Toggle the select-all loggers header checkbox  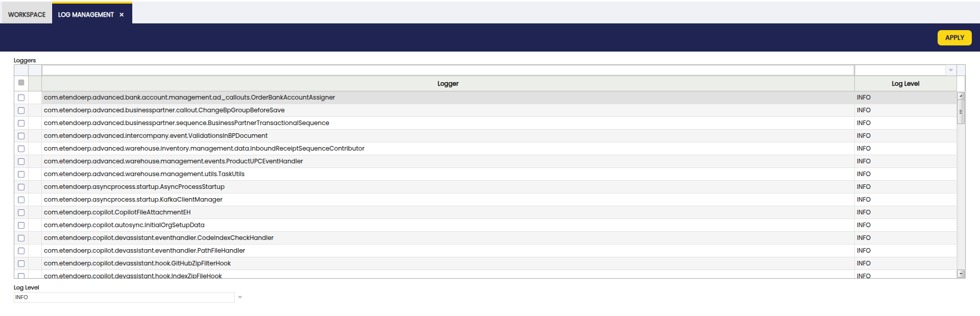click(21, 83)
